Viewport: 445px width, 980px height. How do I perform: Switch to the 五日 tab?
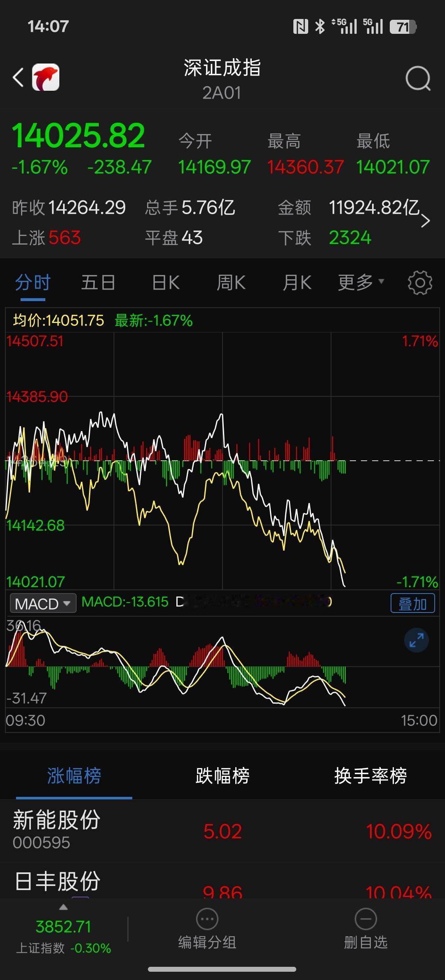(98, 283)
